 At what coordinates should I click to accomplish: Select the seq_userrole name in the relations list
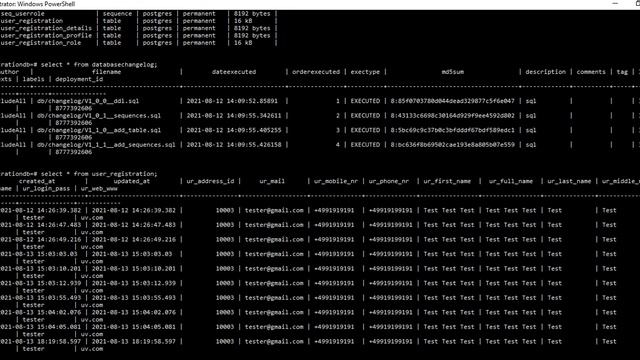(22, 13)
